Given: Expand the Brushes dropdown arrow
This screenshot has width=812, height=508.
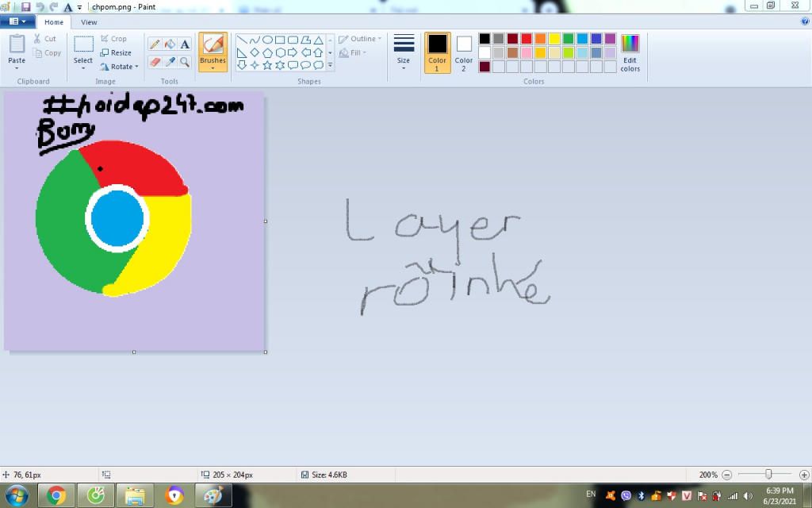Looking at the screenshot, I should (x=213, y=68).
